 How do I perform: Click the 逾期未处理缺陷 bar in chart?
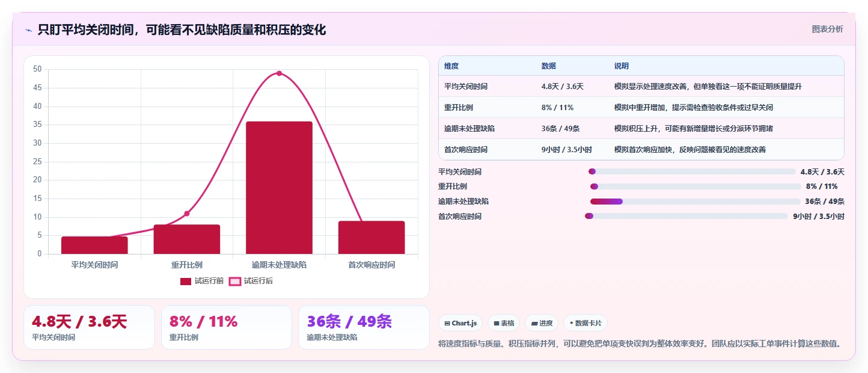pyautogui.click(x=279, y=188)
